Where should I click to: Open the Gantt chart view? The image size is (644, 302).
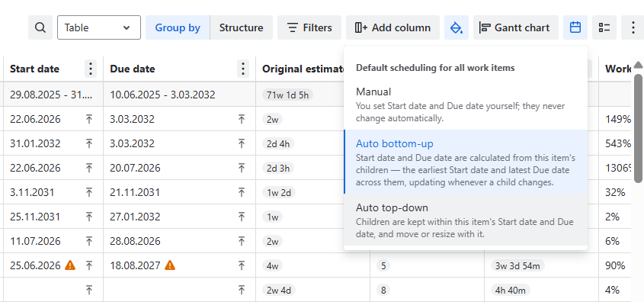coord(516,27)
